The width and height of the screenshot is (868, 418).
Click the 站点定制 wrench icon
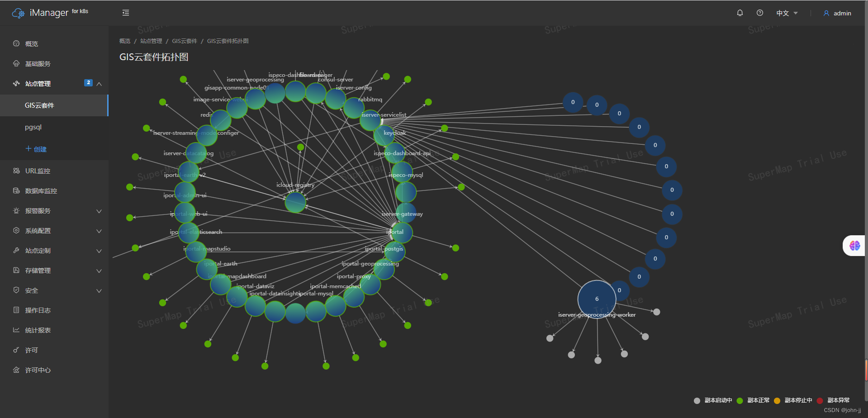point(16,250)
